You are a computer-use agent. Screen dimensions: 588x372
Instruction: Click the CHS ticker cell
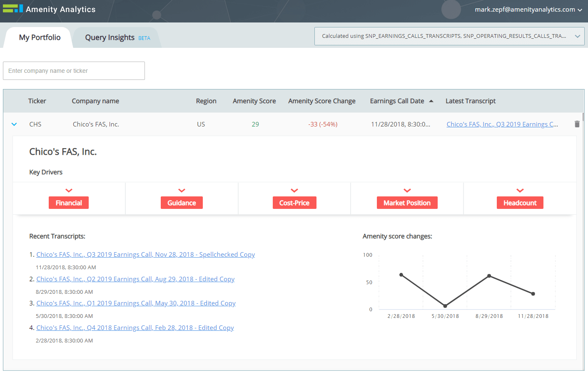[x=35, y=124]
